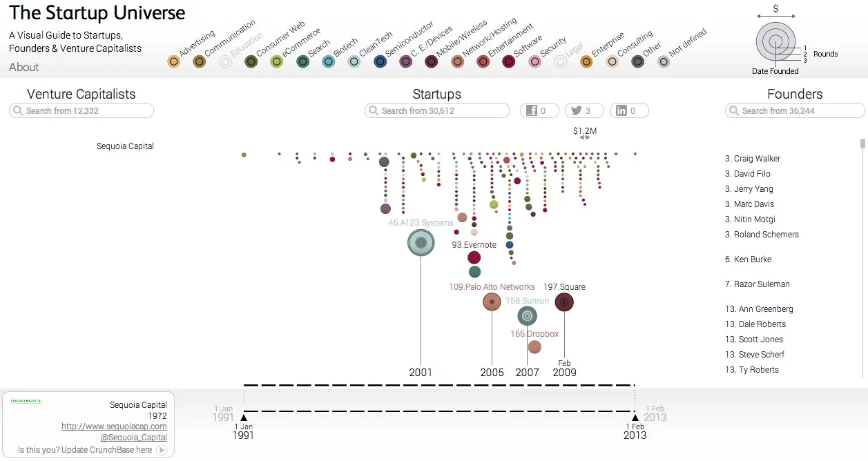The image size is (868, 461).
Task: Toggle the Enterprise category filter
Action: pos(586,62)
